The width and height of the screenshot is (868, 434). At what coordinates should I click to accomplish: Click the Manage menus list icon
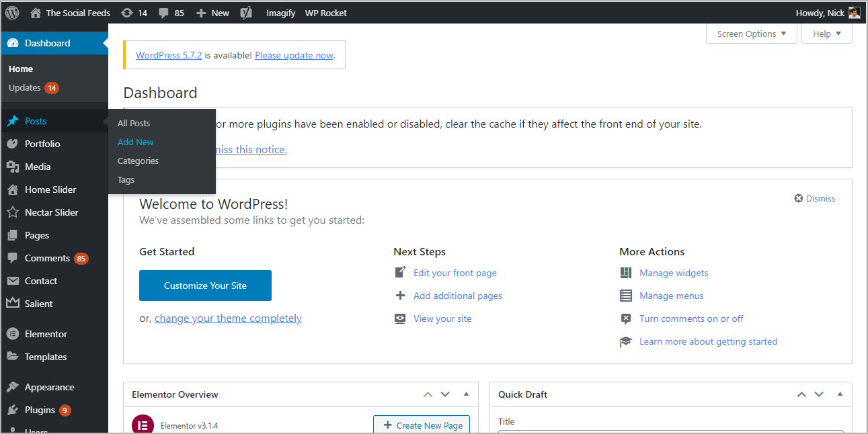[x=626, y=296]
